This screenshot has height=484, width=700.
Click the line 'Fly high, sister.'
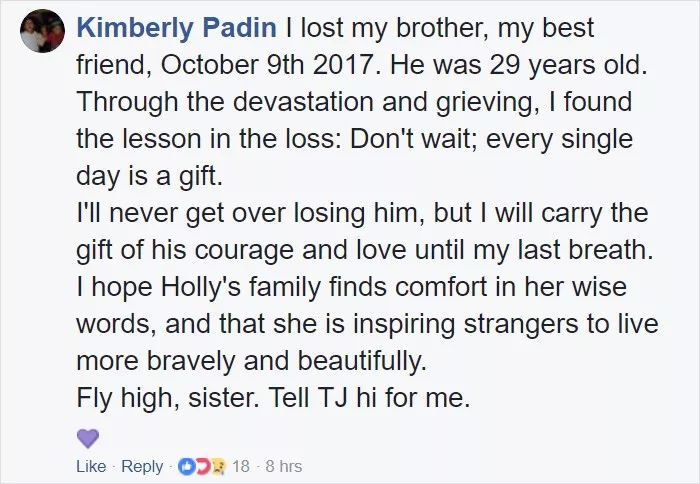(270, 398)
